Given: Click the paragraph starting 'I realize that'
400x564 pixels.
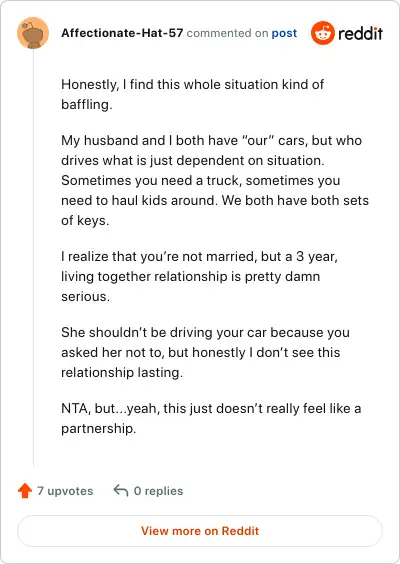Looking at the screenshot, I should (199, 276).
